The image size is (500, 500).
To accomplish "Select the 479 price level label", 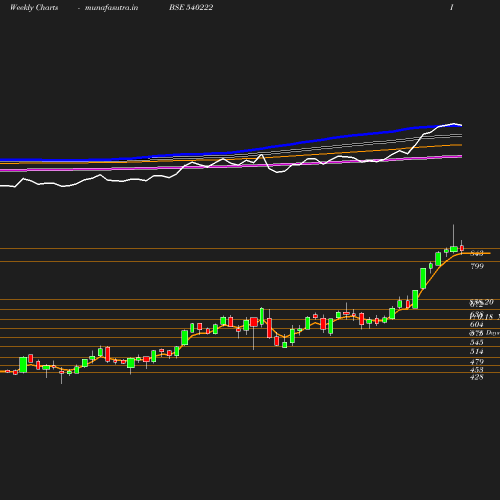I will pyautogui.click(x=477, y=362).
